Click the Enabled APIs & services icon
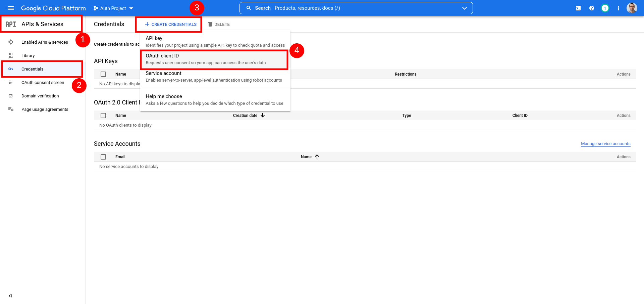644x304 pixels. pyautogui.click(x=11, y=42)
